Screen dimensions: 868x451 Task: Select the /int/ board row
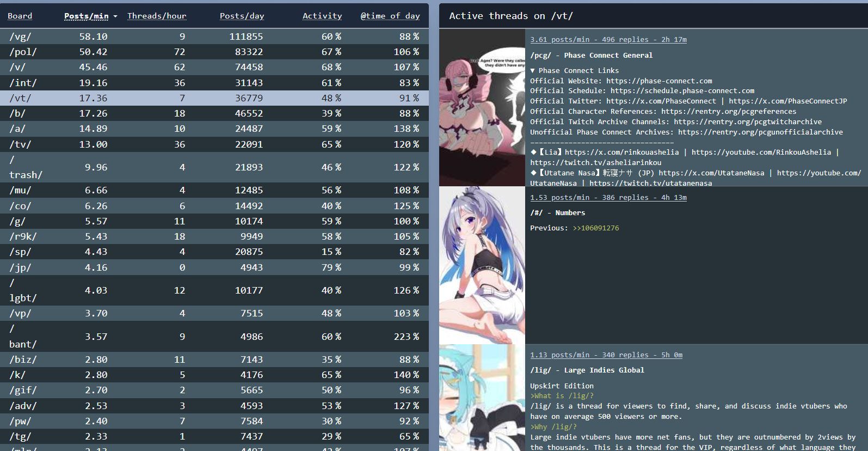(x=214, y=83)
